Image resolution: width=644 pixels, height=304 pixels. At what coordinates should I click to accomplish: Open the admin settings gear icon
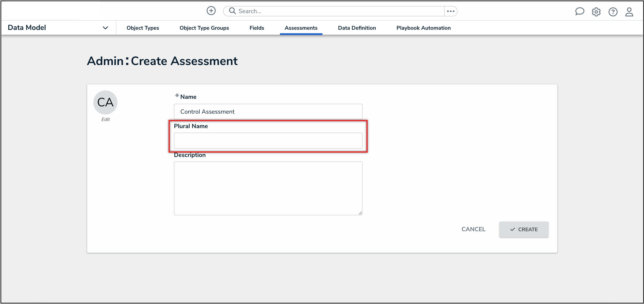point(596,12)
